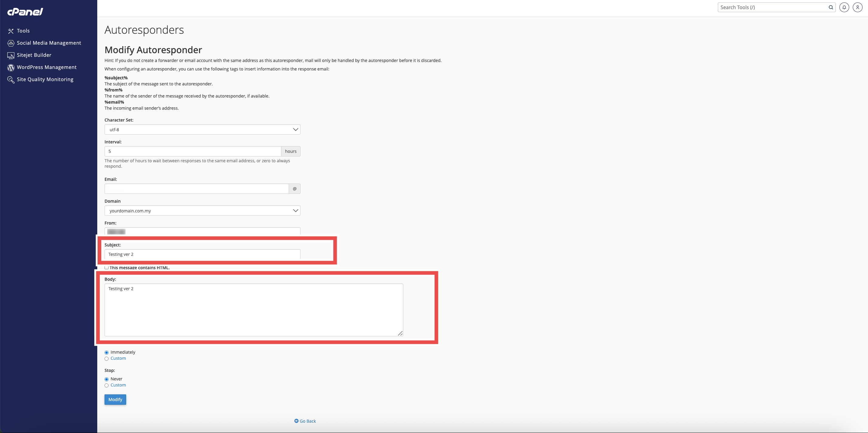
Task: Open the user account icon
Action: pyautogui.click(x=858, y=7)
